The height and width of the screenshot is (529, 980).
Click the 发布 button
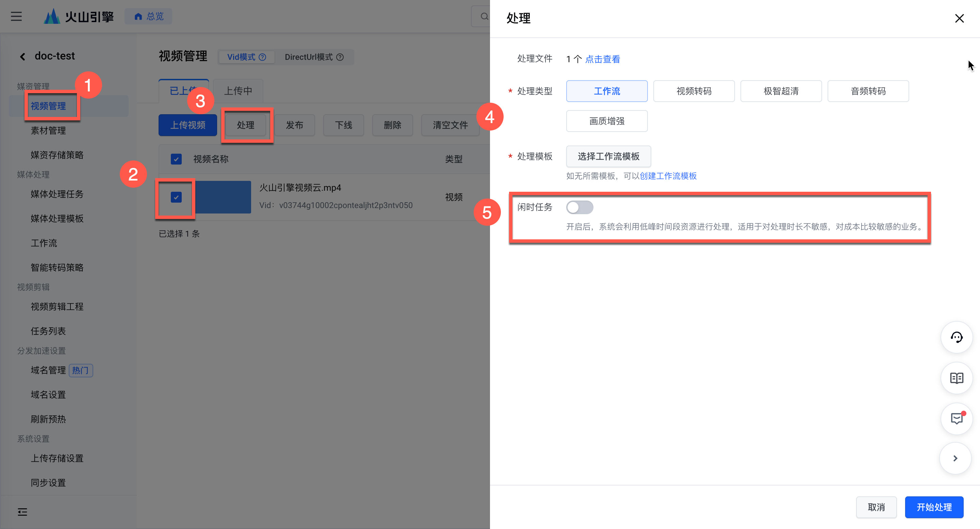click(294, 125)
